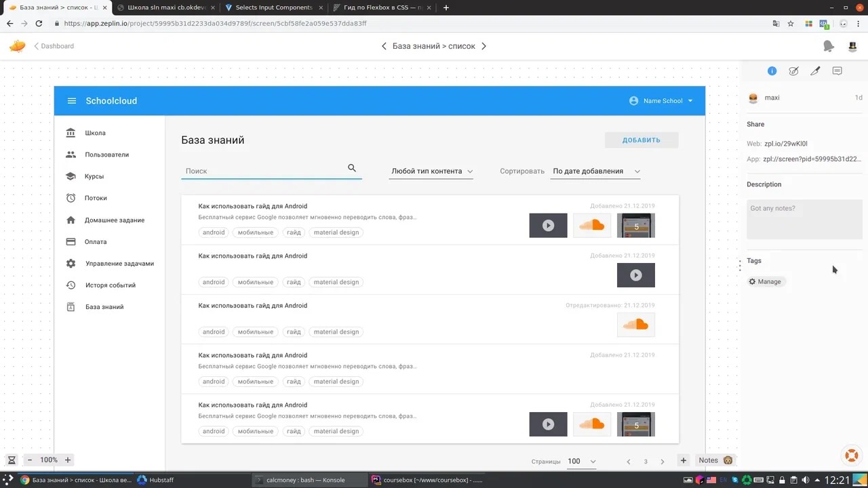Open the KDE application launcher
The height and width of the screenshot is (488, 868).
point(9,480)
